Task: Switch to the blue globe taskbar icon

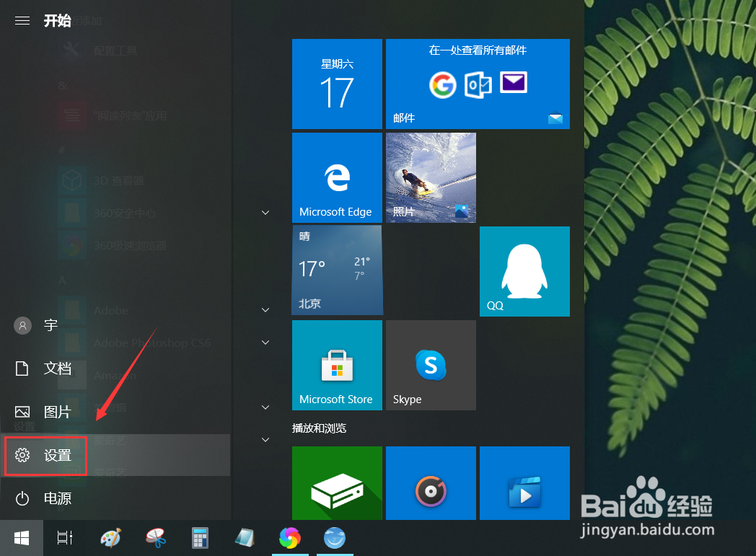Action: [x=335, y=538]
